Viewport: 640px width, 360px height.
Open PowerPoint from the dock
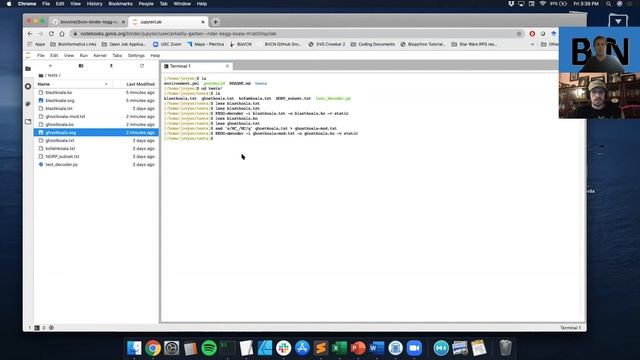358,348
